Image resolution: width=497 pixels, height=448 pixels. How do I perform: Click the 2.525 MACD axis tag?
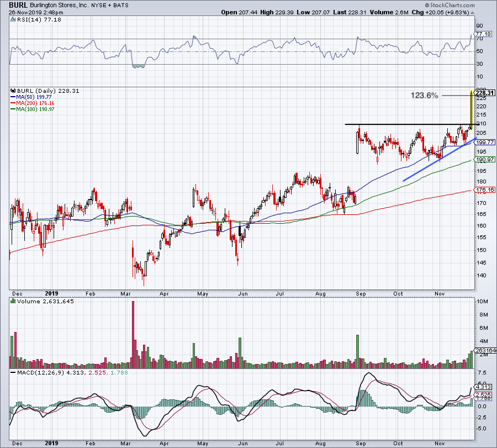[483, 395]
